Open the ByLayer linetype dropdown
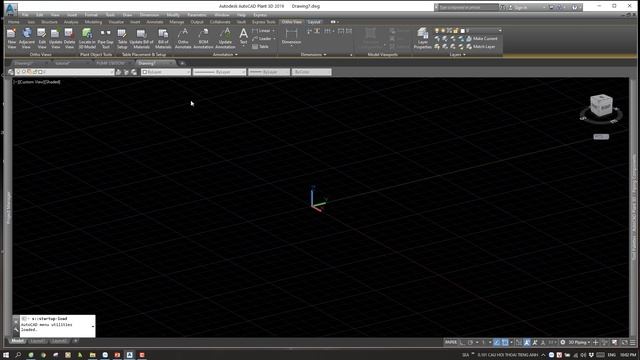This screenshot has height=360, width=640. pos(219,72)
